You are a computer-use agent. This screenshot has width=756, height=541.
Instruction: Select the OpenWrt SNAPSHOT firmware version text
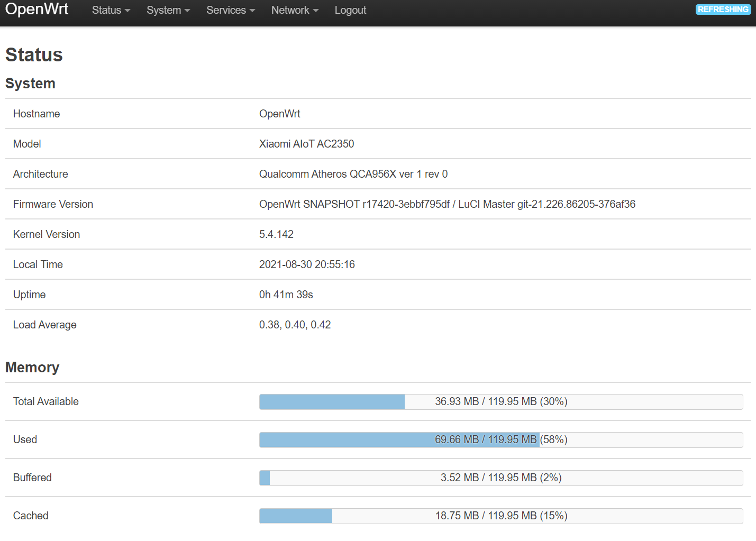447,204
